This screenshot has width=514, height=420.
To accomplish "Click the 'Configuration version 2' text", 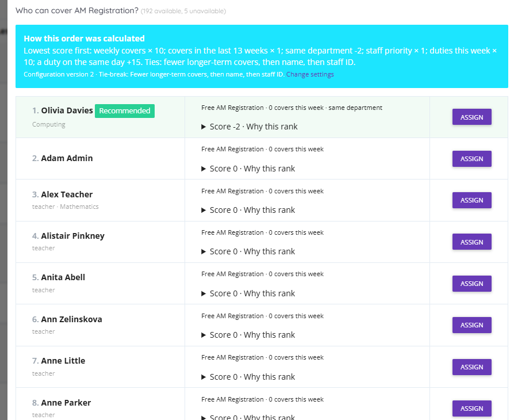I will click(59, 74).
